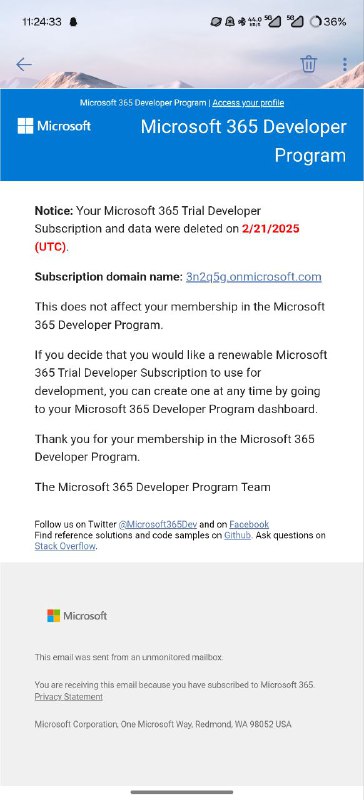Image resolution: width=364 pixels, height=800 pixels.
Task: Tap the notification bell in status bar
Action: pos(73,22)
